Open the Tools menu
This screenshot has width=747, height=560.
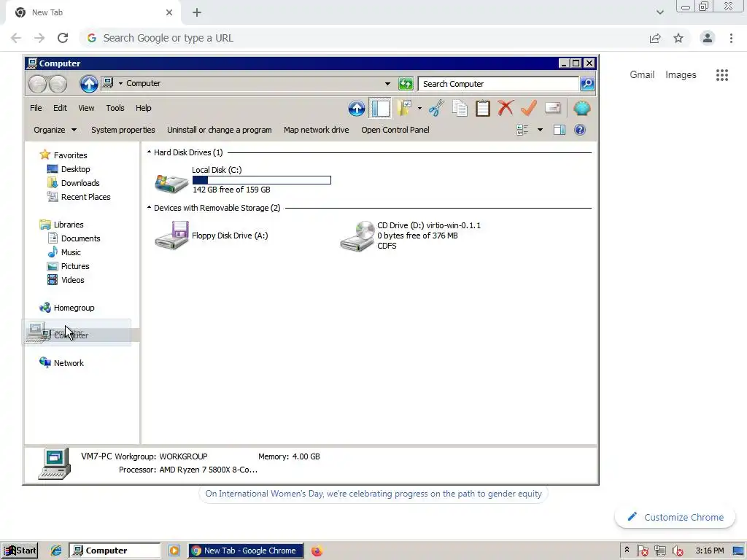[115, 108]
